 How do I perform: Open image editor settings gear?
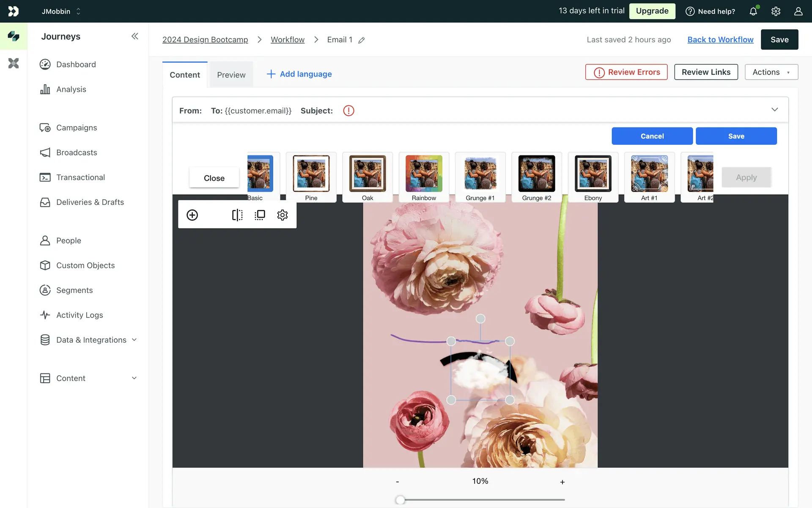point(283,215)
